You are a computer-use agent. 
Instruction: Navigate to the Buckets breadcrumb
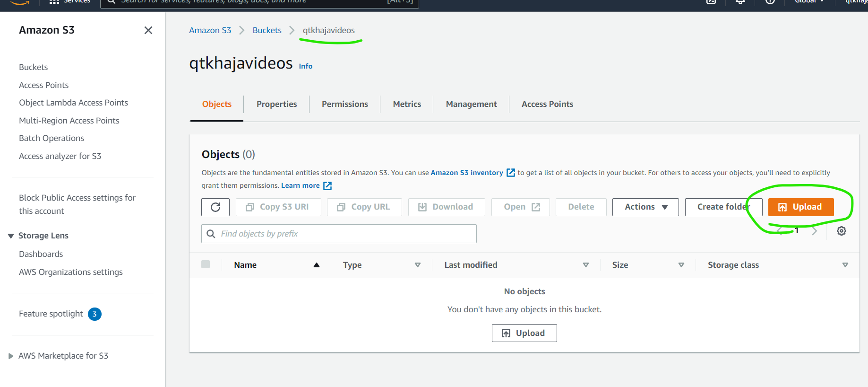267,30
